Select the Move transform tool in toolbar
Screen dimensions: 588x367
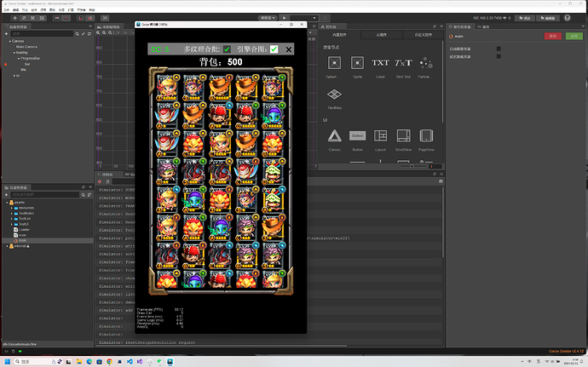pos(14,18)
